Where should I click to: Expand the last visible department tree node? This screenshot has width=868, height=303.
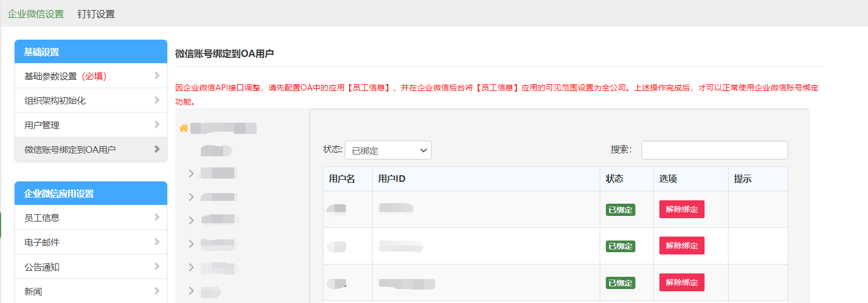pyautogui.click(x=191, y=291)
